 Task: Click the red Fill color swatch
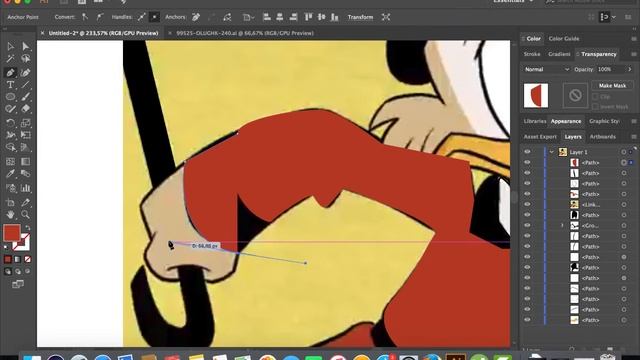coord(11,233)
